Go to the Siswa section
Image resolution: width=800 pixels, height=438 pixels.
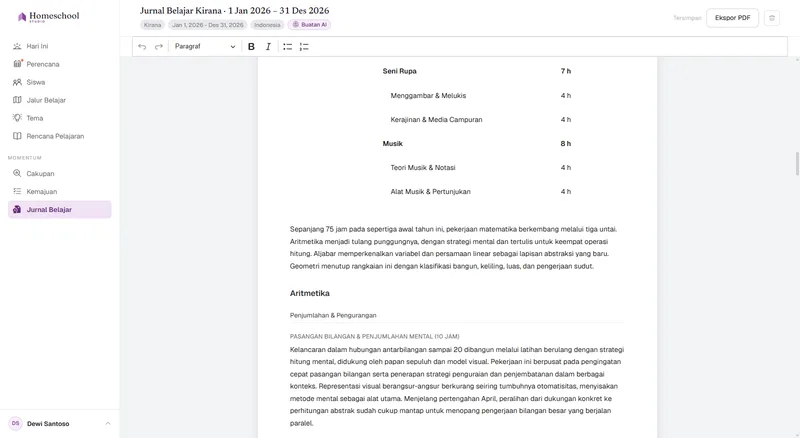tap(59, 82)
